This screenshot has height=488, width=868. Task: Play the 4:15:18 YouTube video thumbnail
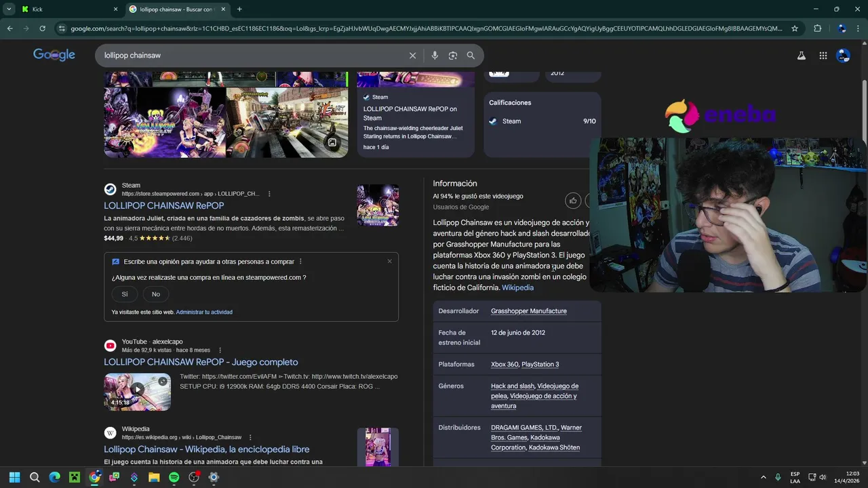click(x=138, y=391)
